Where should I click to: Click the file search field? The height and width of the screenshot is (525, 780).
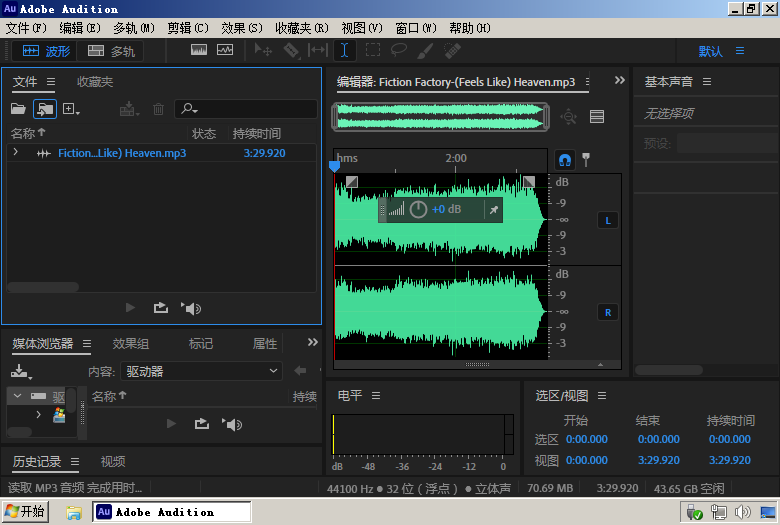tap(246, 109)
